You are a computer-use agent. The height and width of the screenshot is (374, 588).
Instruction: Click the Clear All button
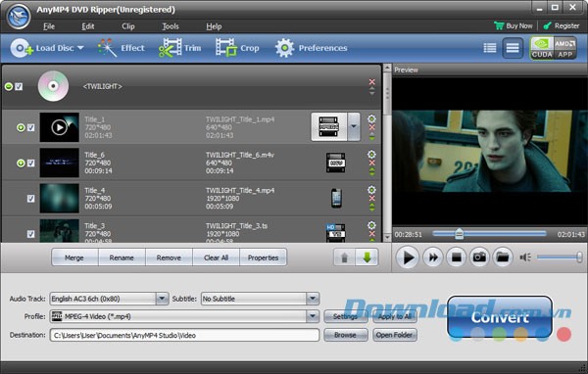click(x=216, y=257)
